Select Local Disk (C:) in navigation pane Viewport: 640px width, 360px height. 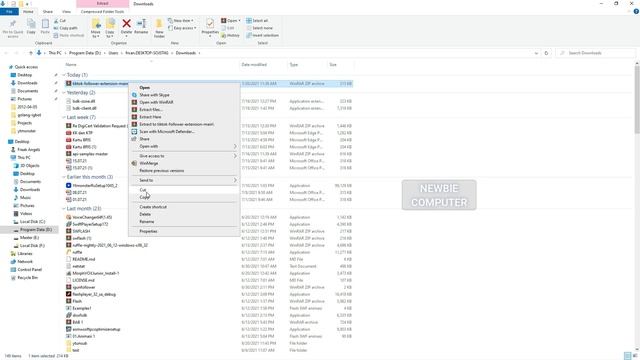pos(32,222)
